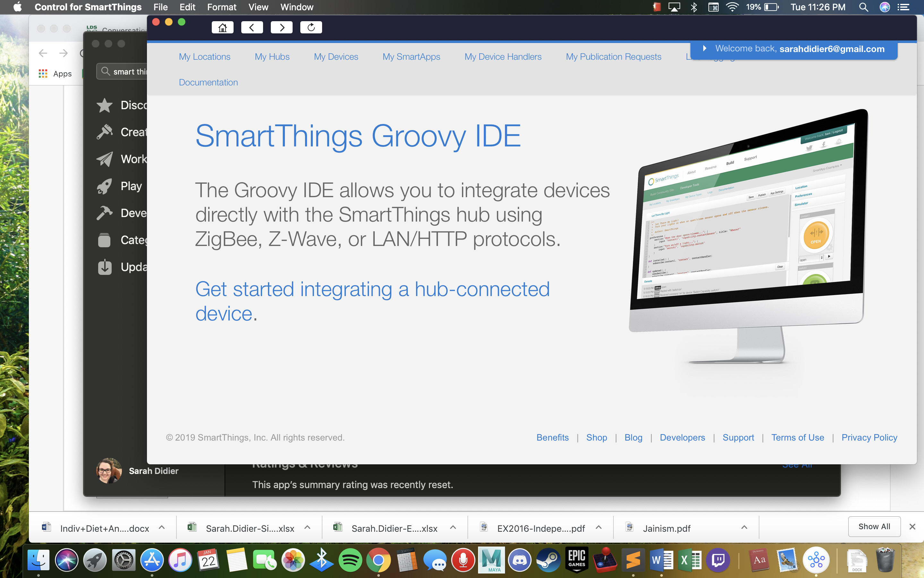
Task: Expand options for Sarah.Didier-Si....xlsx download
Action: pyautogui.click(x=307, y=528)
